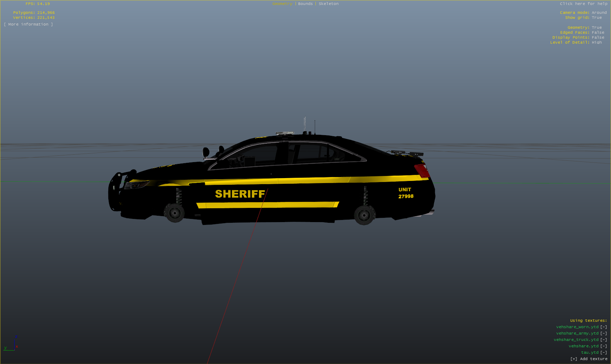Viewport: 611px width, 364px height.
Task: Click the vehshare_worn.ytd texture name
Action: 577,327
